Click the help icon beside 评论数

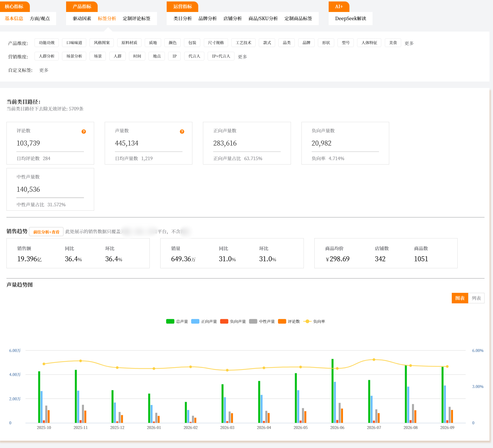(x=84, y=132)
